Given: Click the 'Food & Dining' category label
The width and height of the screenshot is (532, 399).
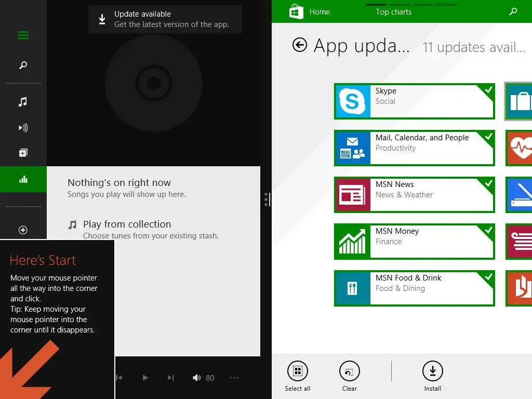Looking at the screenshot, I should click(x=400, y=288).
